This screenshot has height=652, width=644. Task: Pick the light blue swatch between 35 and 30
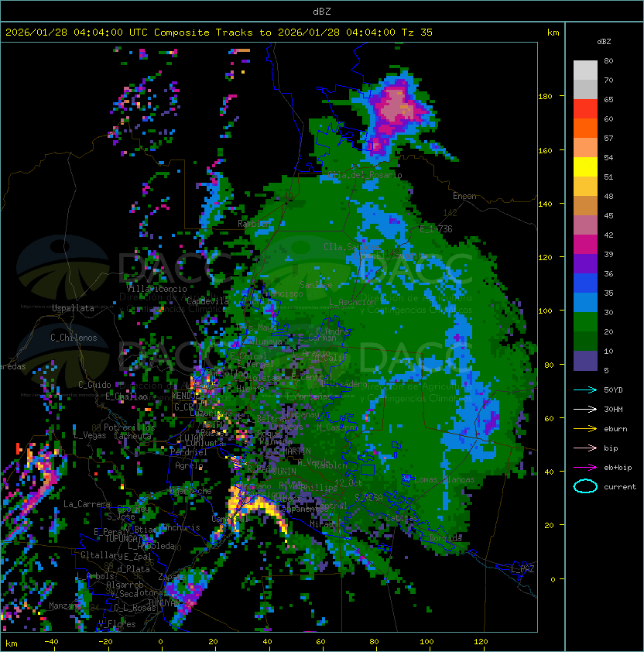585,302
